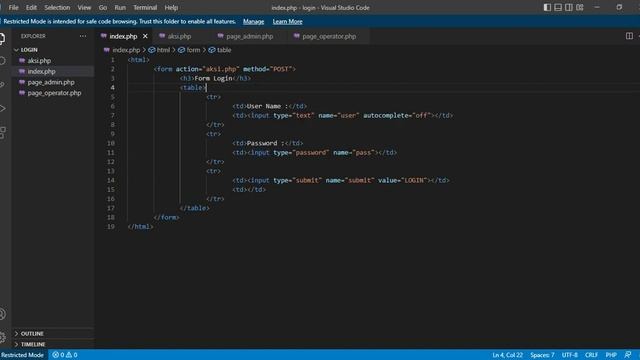The height and width of the screenshot is (360, 640).
Task: Expand the TIMELINE section
Action: coord(53,344)
